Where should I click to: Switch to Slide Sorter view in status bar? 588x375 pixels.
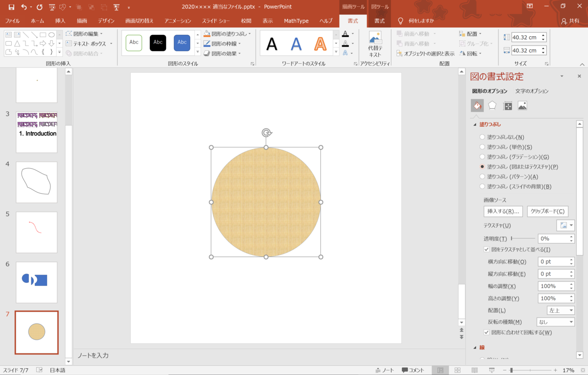(458, 370)
